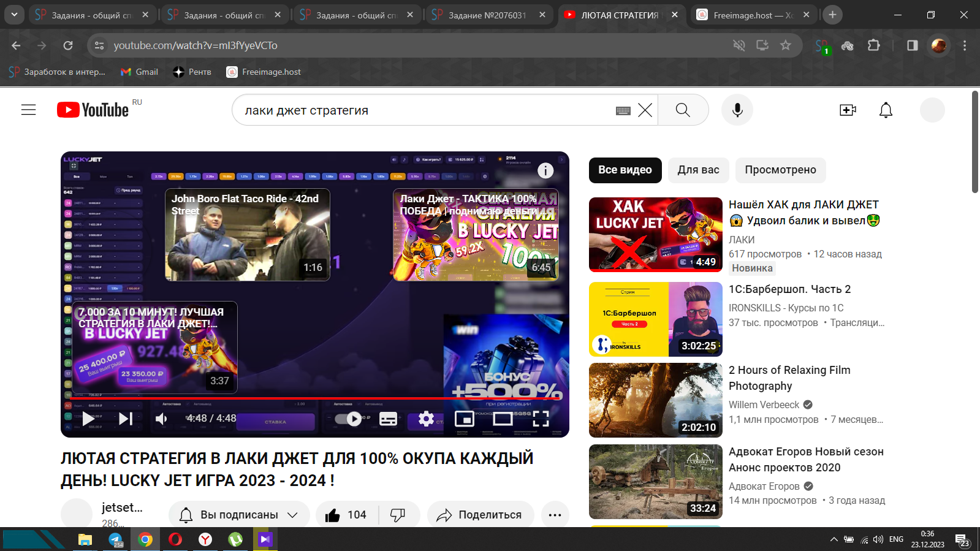Open the John Boro Flat Taco endscreen video
Viewport: 980px width, 551px height.
pos(248,235)
